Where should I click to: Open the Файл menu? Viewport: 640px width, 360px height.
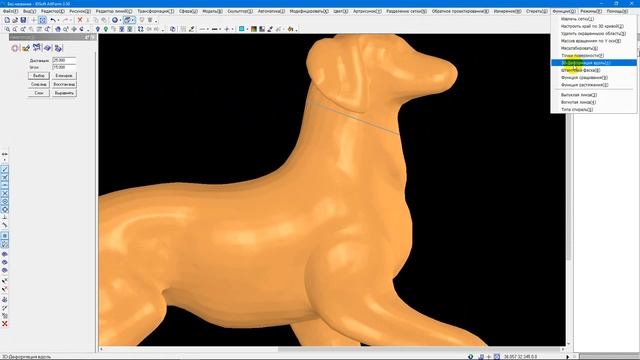[x=10, y=11]
